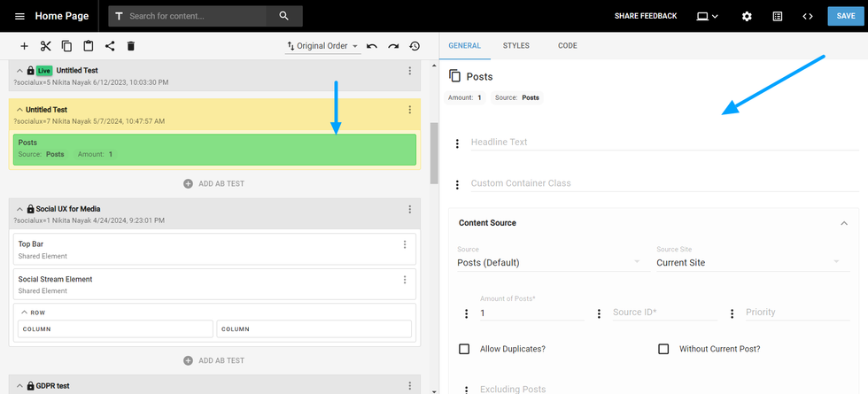Enable the Allow Duplicates checkbox
The width and height of the screenshot is (868, 394).
tap(464, 349)
